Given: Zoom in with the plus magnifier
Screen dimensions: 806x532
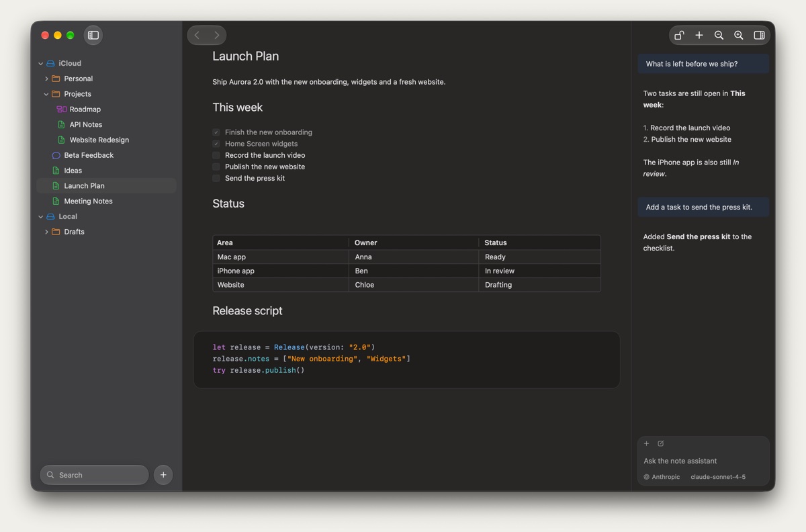Looking at the screenshot, I should click(x=739, y=35).
